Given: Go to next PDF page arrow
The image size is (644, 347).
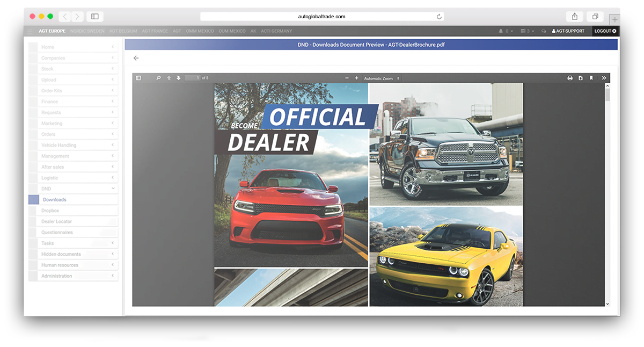Looking at the screenshot, I should point(179,78).
